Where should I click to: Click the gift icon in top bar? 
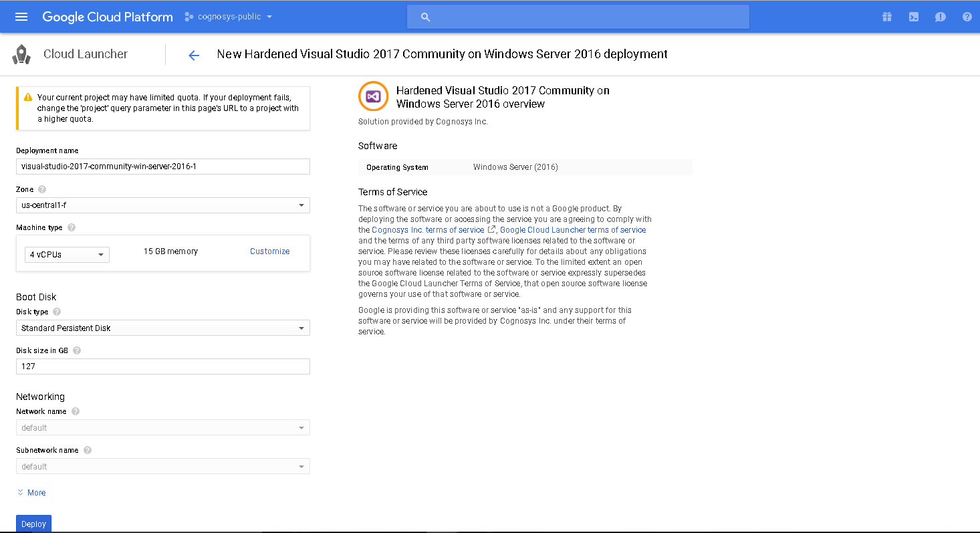click(887, 17)
